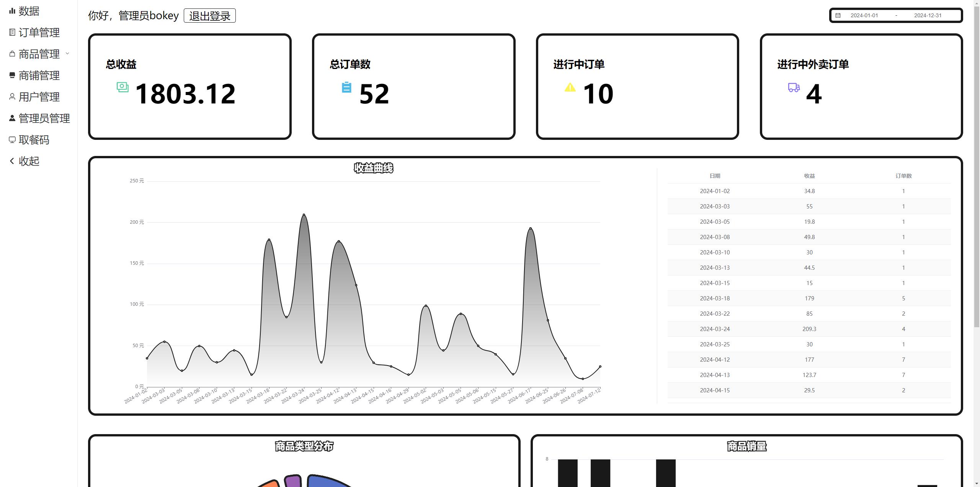Click the order list icon beside 订单管理
980x487 pixels.
click(x=12, y=33)
